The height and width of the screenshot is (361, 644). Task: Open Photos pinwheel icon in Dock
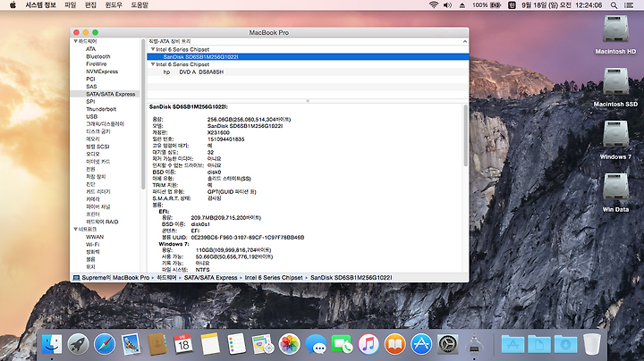(290, 344)
